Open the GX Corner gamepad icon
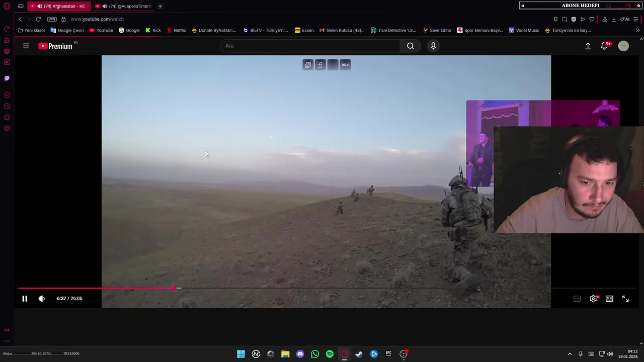The height and width of the screenshot is (362, 644). pyautogui.click(x=21, y=6)
